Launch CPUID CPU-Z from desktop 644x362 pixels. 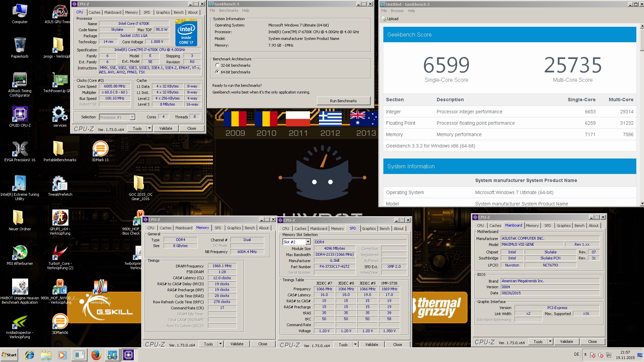19,117
